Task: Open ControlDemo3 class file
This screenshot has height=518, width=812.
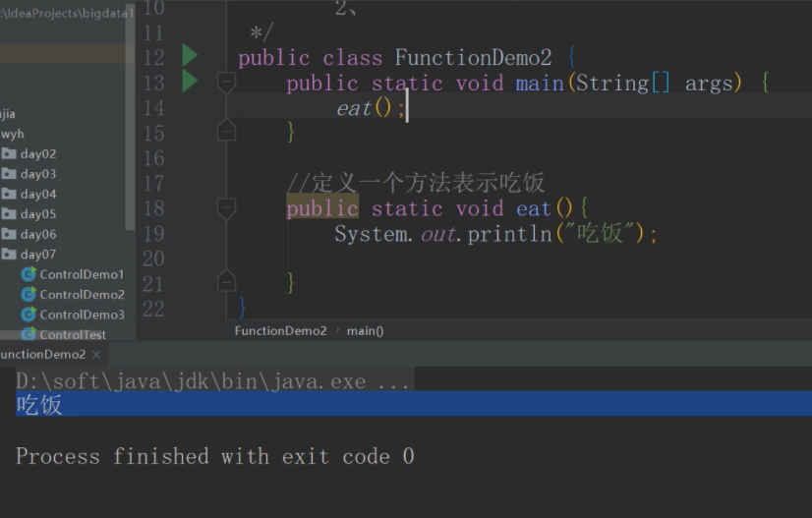Action: coord(82,315)
